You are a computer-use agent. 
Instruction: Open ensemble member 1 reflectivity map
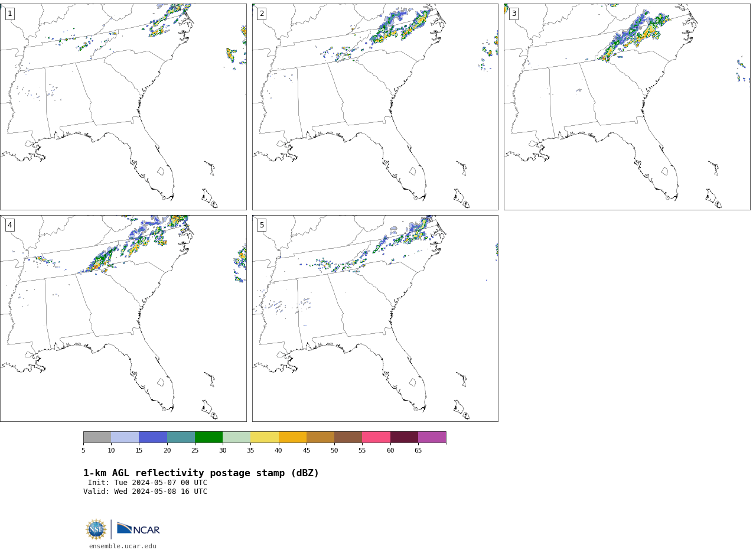pos(123,107)
